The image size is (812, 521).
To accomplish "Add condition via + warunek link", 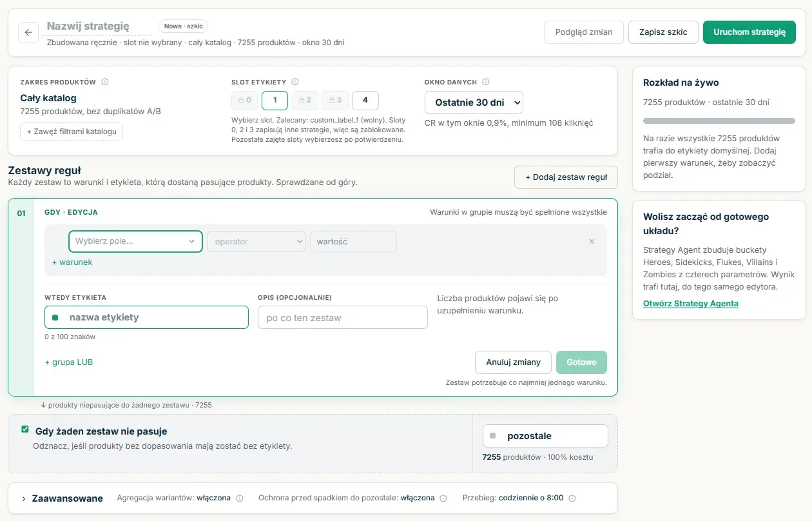I will tap(72, 262).
